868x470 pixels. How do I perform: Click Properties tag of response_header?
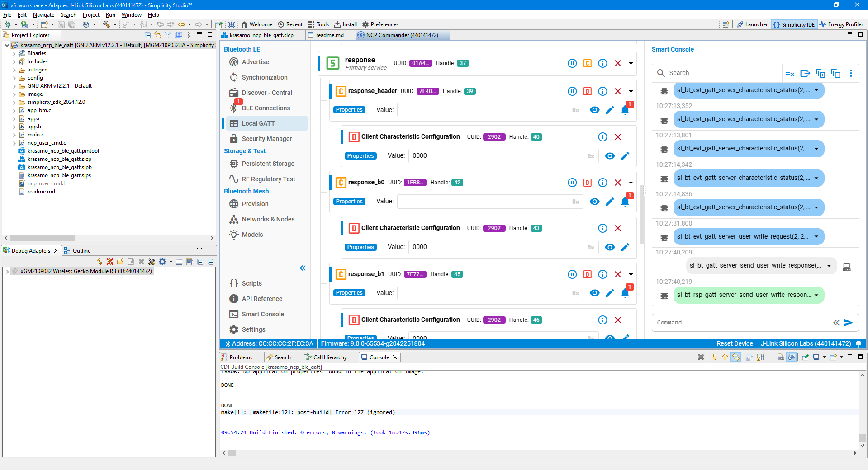coord(349,110)
